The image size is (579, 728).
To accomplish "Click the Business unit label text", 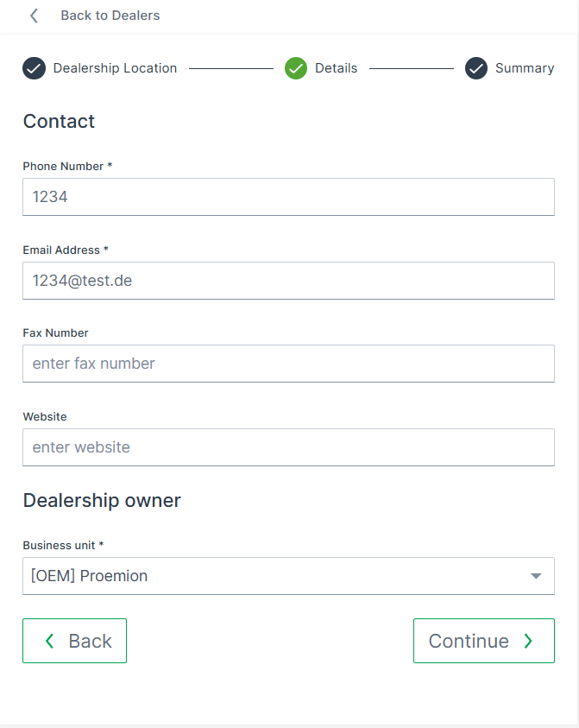I will [x=63, y=545].
